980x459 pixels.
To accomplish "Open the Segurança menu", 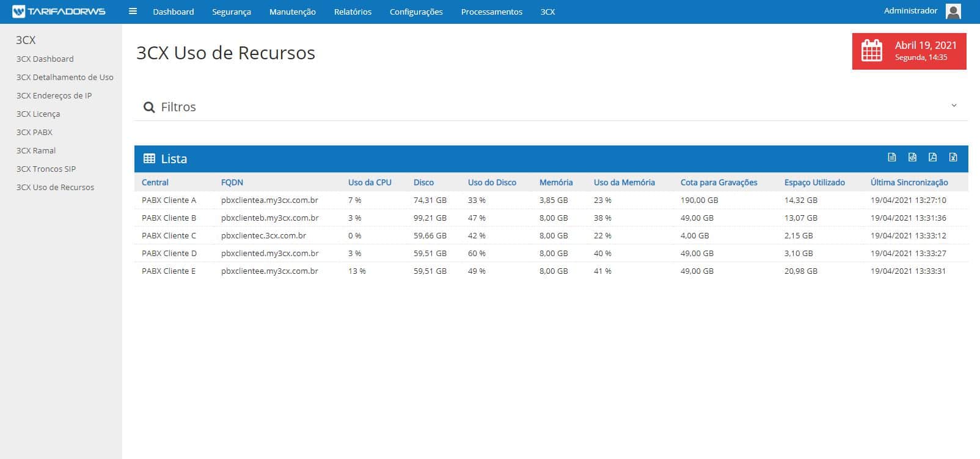I will pos(232,12).
